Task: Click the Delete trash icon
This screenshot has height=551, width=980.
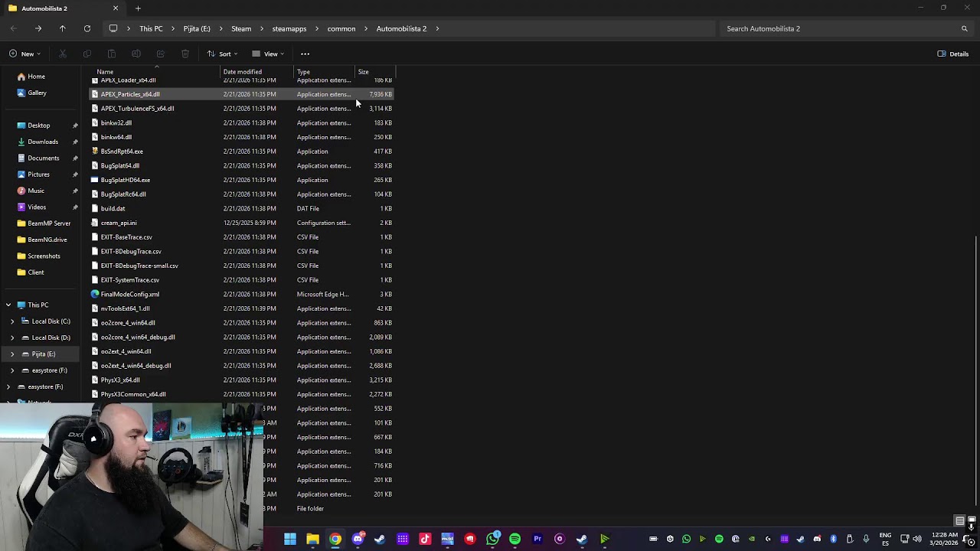Action: (185, 54)
